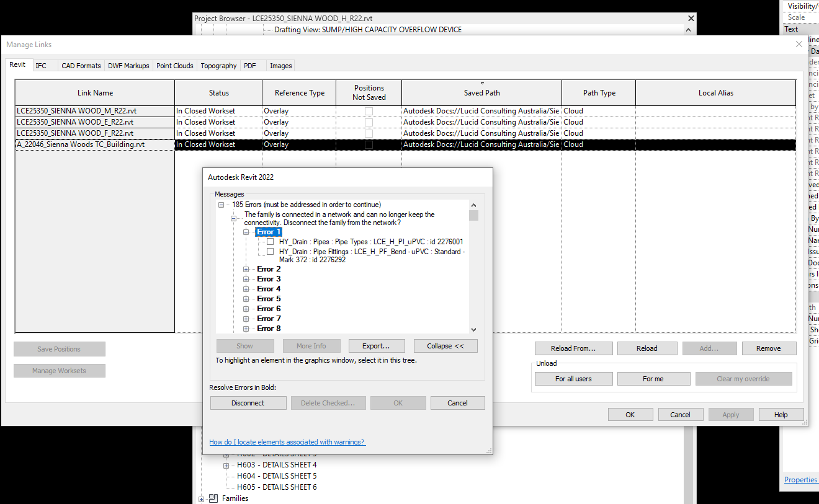This screenshot has width=819, height=504.
Task: Click the Saved Path column header
Action: pyautogui.click(x=481, y=92)
